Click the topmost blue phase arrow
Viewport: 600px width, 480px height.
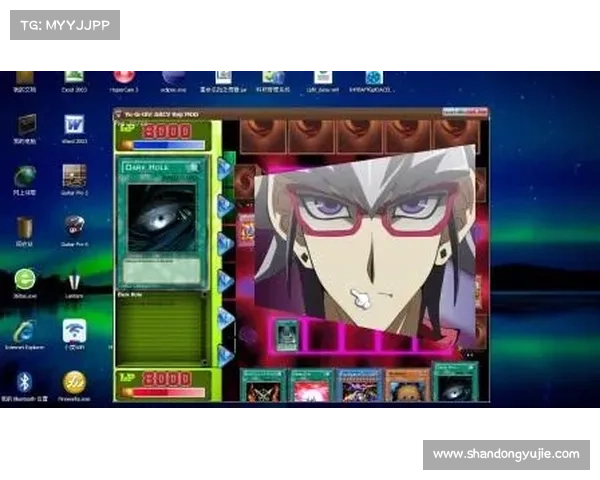[x=225, y=168]
